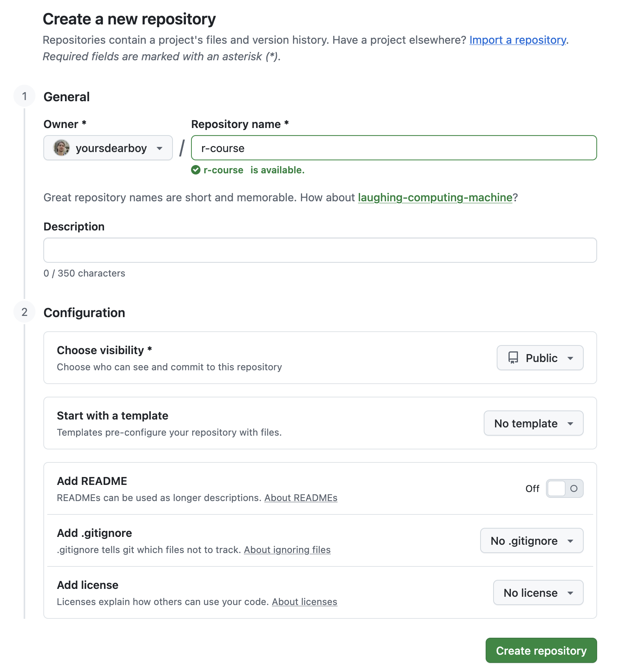The height and width of the screenshot is (672, 618).
Task: Click the yoursdearboy owner avatar
Action: (61, 148)
